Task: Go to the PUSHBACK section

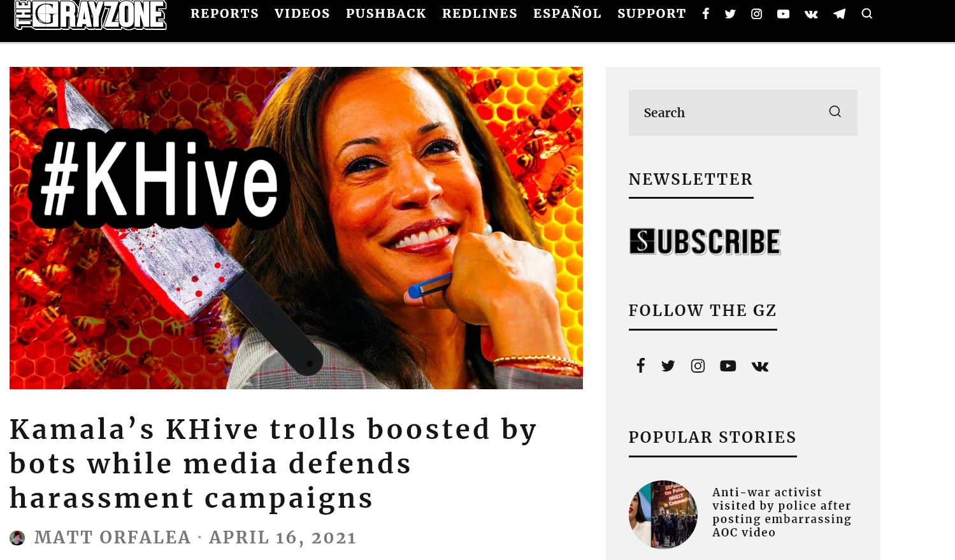Action: pos(386,13)
